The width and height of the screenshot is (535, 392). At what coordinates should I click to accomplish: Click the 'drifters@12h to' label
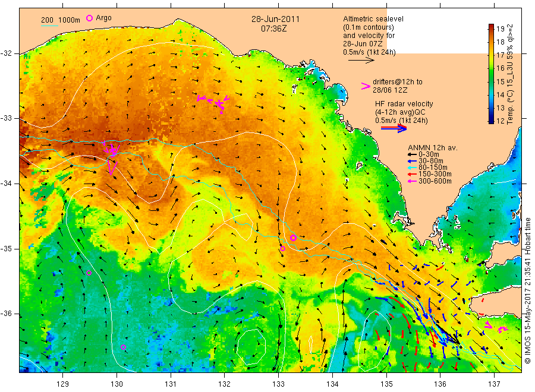click(x=398, y=82)
